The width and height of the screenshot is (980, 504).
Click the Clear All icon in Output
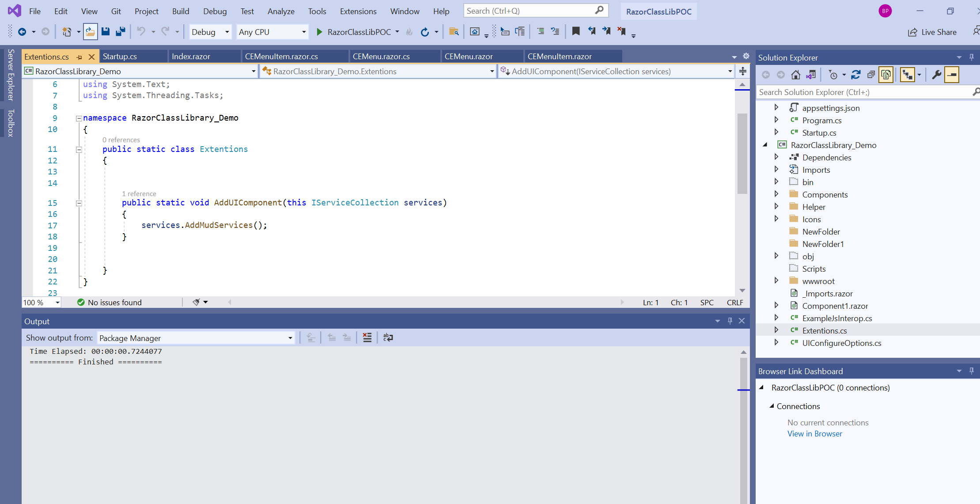[367, 337]
